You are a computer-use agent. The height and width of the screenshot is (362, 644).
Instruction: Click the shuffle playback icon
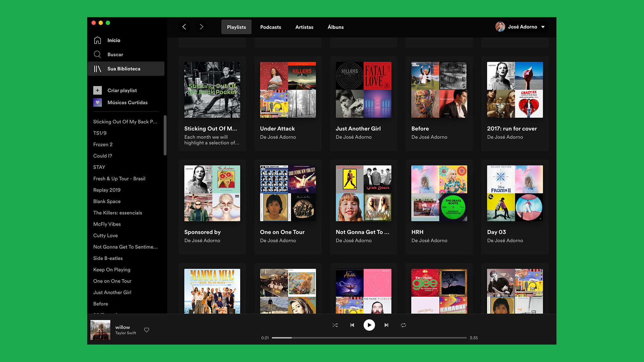(x=335, y=325)
